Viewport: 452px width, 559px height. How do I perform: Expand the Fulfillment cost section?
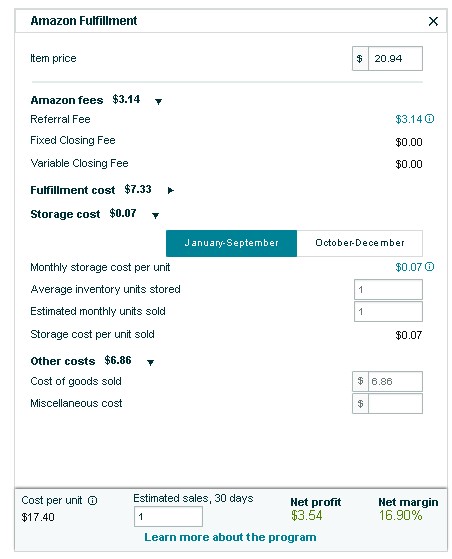point(171,190)
